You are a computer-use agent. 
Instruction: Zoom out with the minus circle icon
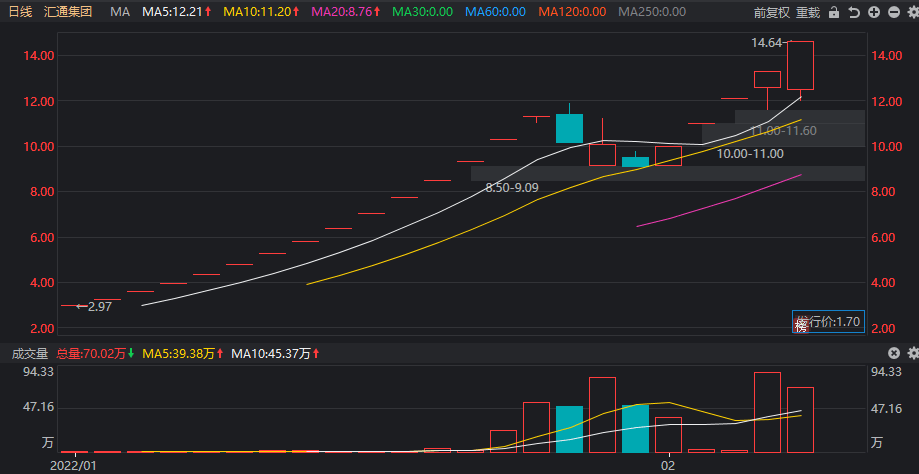[894, 12]
